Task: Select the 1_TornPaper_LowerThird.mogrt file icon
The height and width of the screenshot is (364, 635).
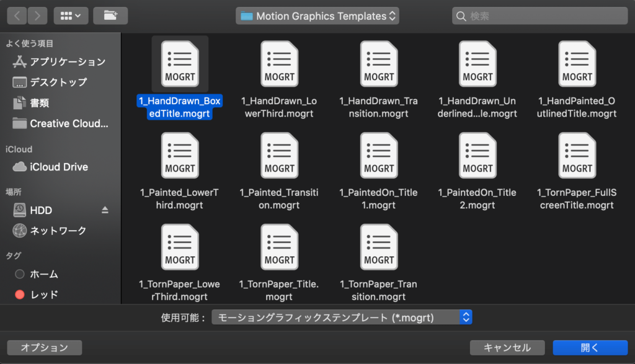Action: click(x=180, y=247)
